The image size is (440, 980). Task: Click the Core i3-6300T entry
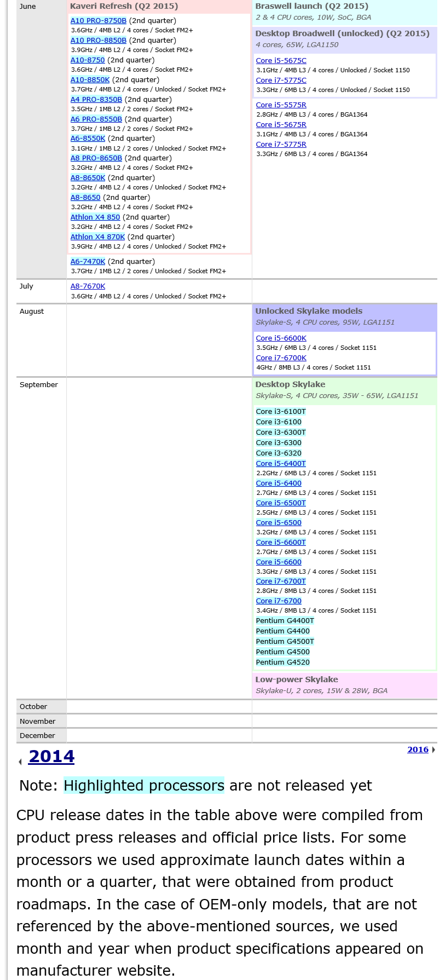click(x=281, y=433)
